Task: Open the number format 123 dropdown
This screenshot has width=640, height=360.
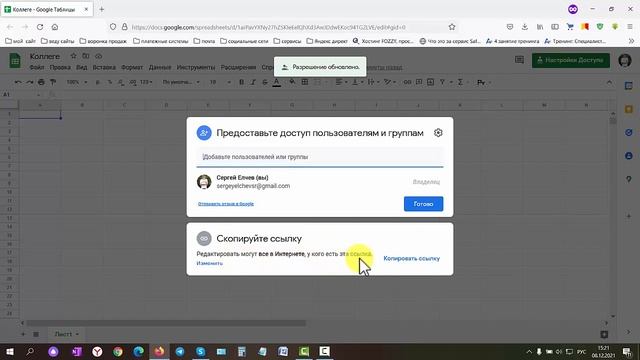Action: (x=146, y=82)
